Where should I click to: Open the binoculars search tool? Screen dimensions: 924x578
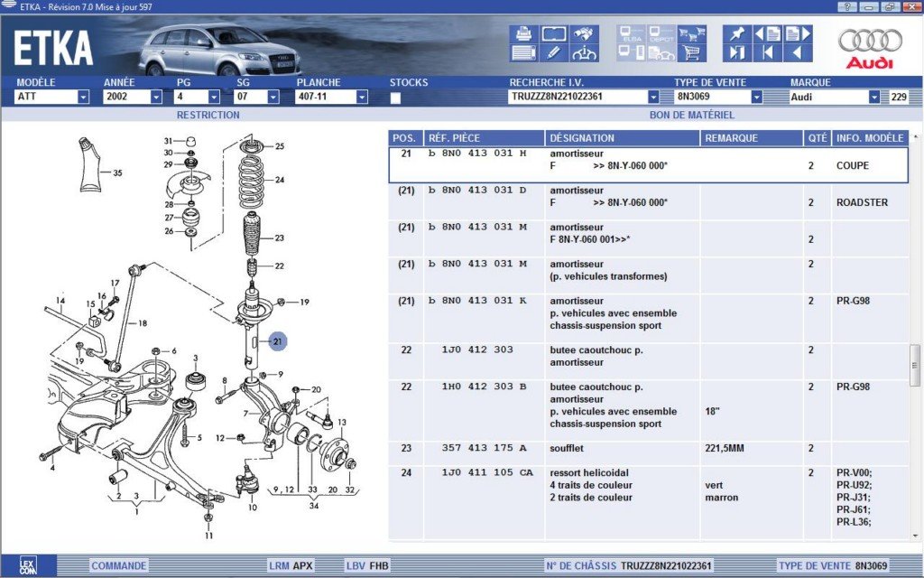tap(583, 34)
